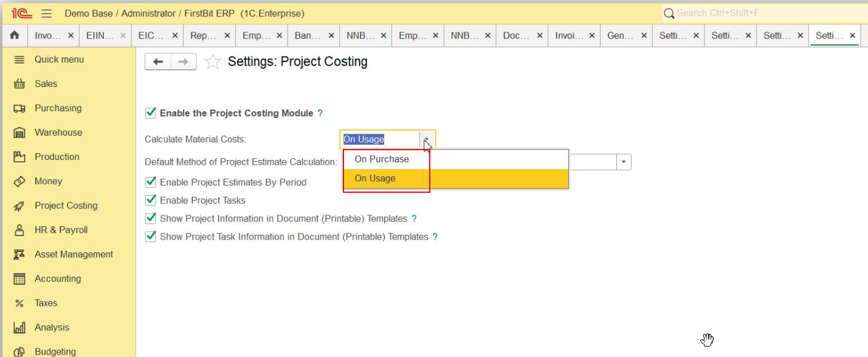This screenshot has width=868, height=357.
Task: Click help question mark beside Enable Module
Action: click(320, 113)
